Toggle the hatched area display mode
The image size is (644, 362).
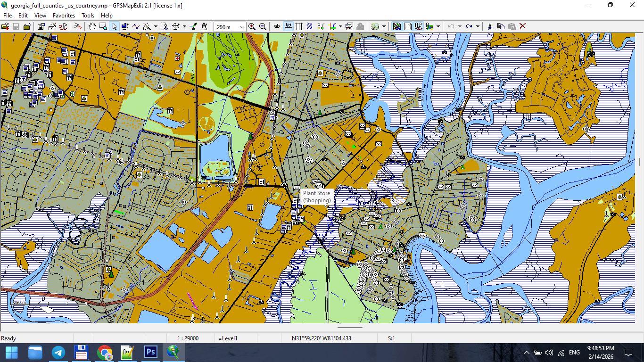coord(309,26)
